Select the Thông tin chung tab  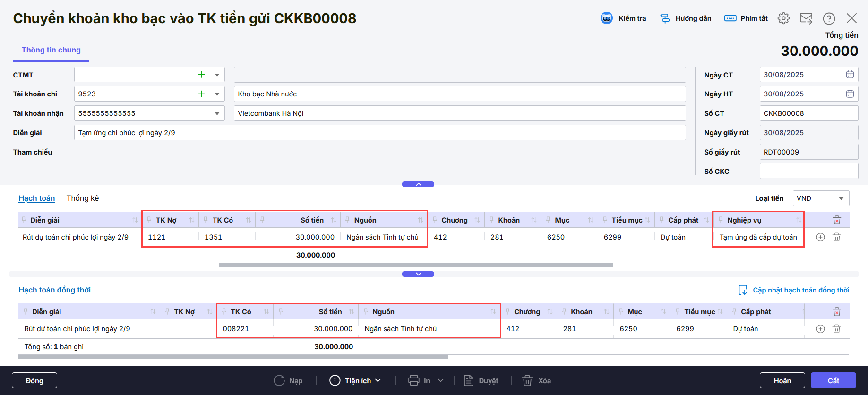[x=51, y=50]
